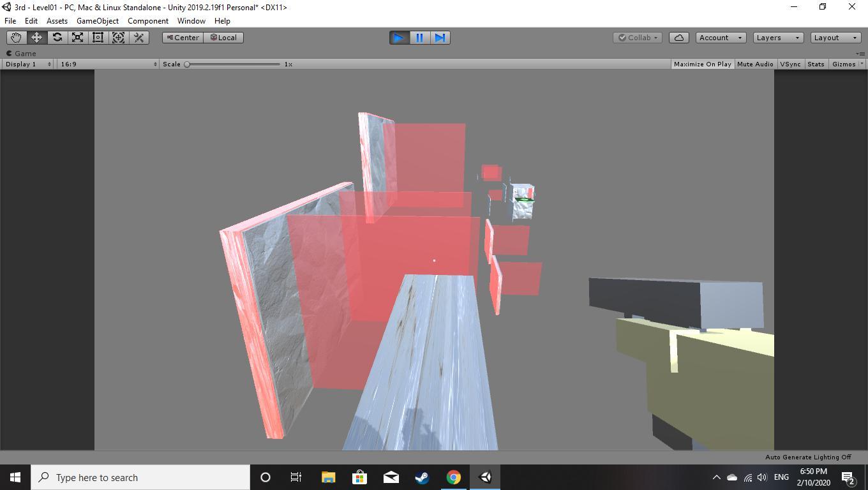Change the 16:9 aspect ratio dropdown

click(x=107, y=64)
